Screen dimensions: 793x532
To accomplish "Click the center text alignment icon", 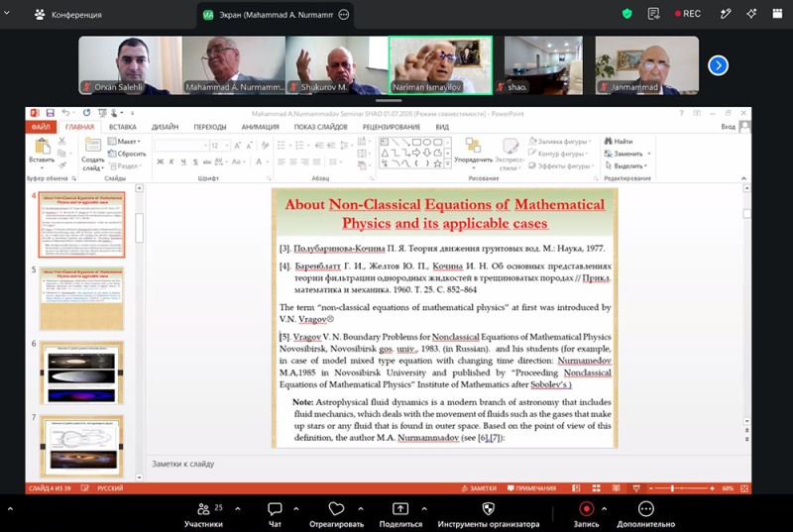I will [x=293, y=162].
